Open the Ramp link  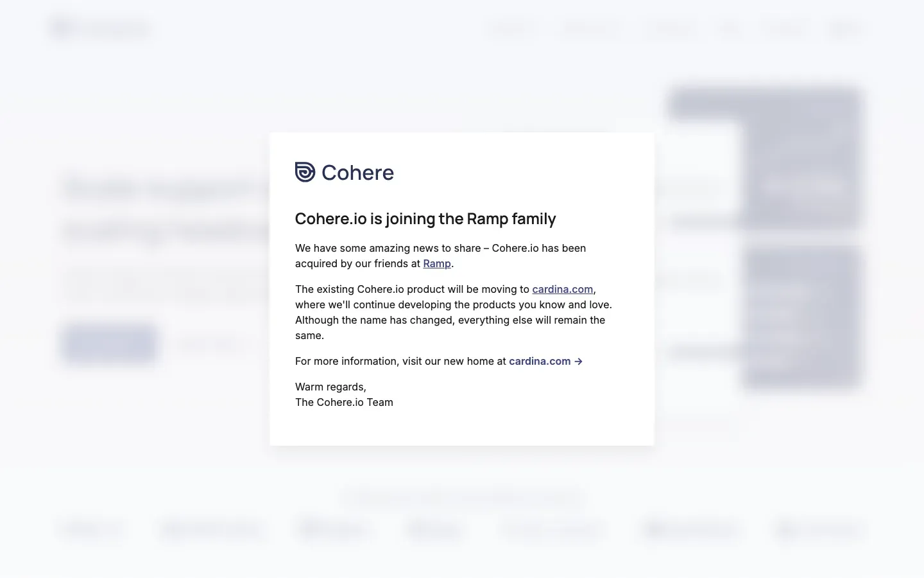[x=437, y=263]
